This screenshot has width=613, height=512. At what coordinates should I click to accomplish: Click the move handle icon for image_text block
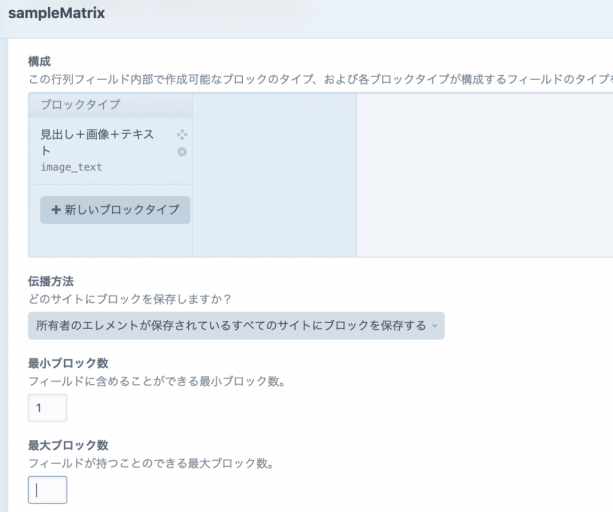pyautogui.click(x=182, y=135)
